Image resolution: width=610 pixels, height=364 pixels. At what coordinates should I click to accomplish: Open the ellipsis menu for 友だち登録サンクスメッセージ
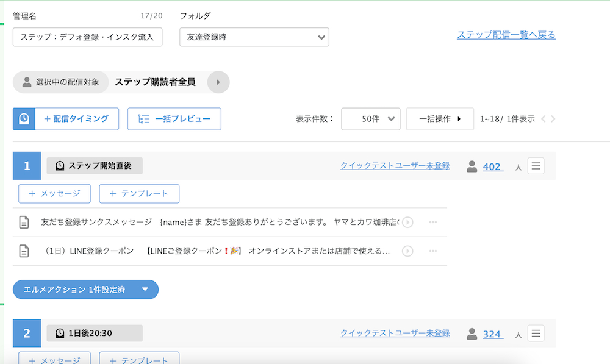432,223
